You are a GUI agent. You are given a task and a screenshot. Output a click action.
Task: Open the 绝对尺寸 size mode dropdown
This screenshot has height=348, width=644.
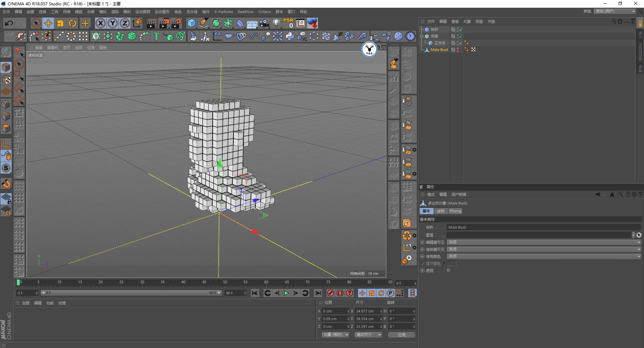coord(368,335)
